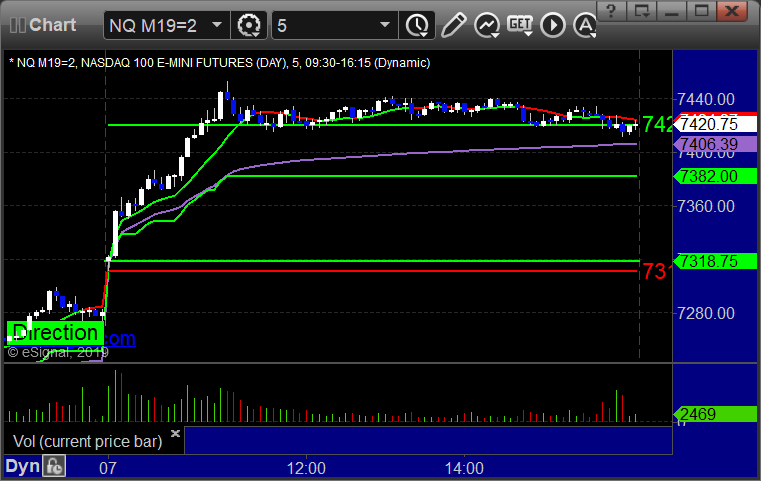This screenshot has height=481, width=761.
Task: Click the Chart window grip icon
Action: [17, 25]
